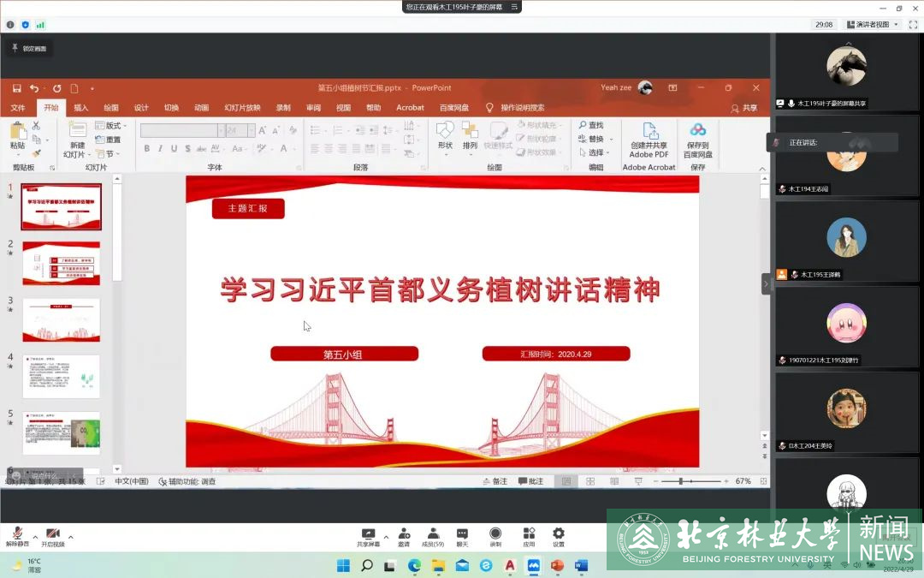Expand the 演讲者视图 view dropdown
Viewport: 924px width, 578px height.
click(872, 25)
